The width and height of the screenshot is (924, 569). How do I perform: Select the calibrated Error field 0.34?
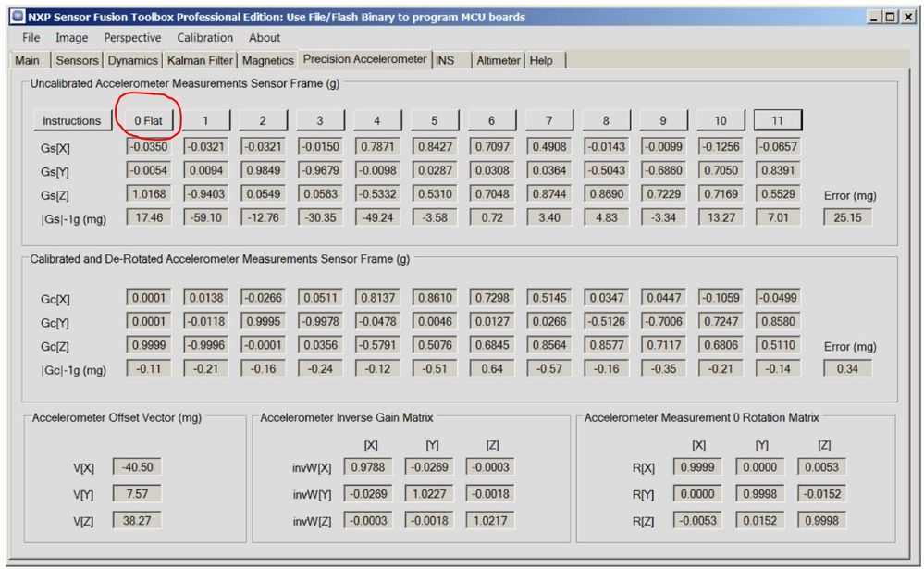coord(847,368)
